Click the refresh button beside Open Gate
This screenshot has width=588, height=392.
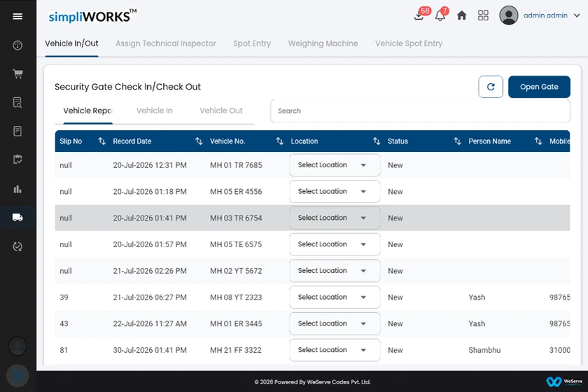[x=491, y=87]
